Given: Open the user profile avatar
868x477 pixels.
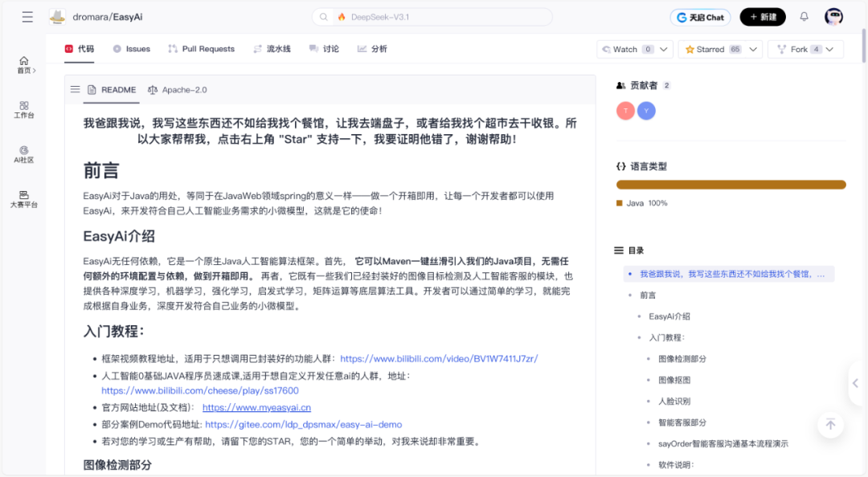Looking at the screenshot, I should (x=833, y=17).
